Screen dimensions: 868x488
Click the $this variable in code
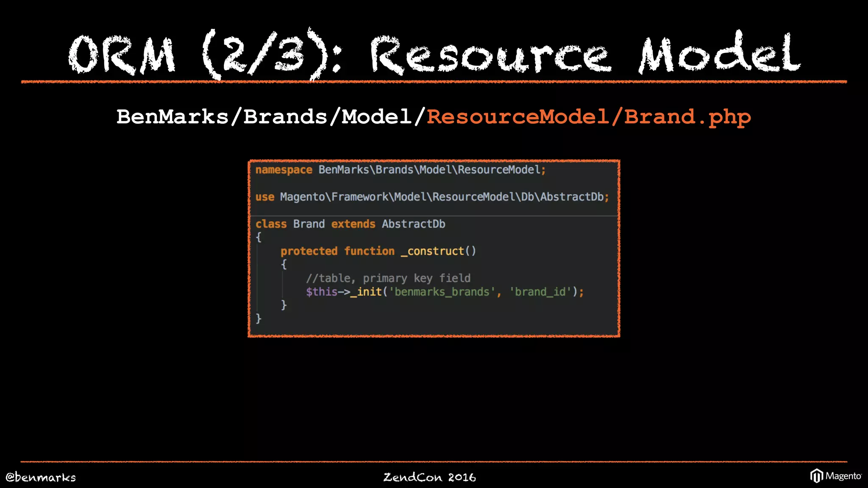pyautogui.click(x=321, y=292)
